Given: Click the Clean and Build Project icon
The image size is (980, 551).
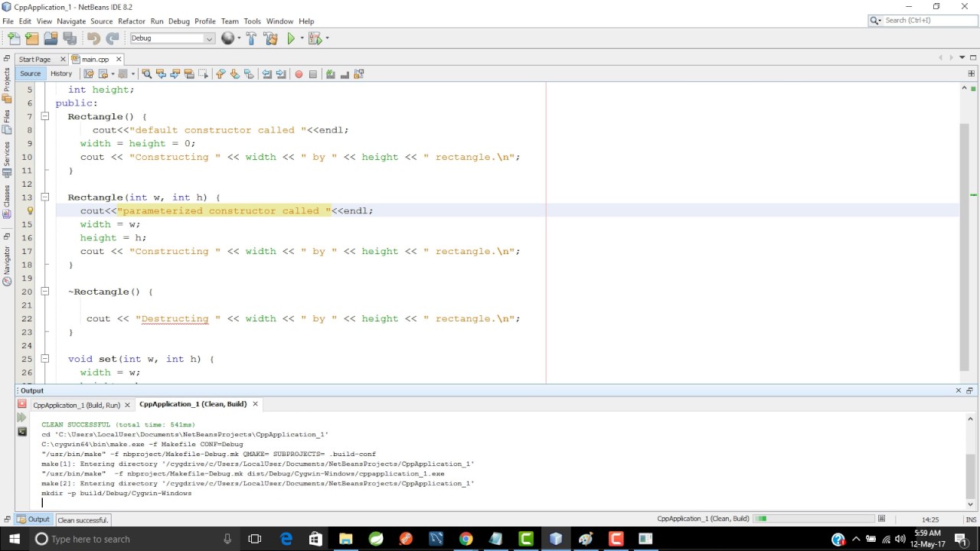Looking at the screenshot, I should (270, 38).
